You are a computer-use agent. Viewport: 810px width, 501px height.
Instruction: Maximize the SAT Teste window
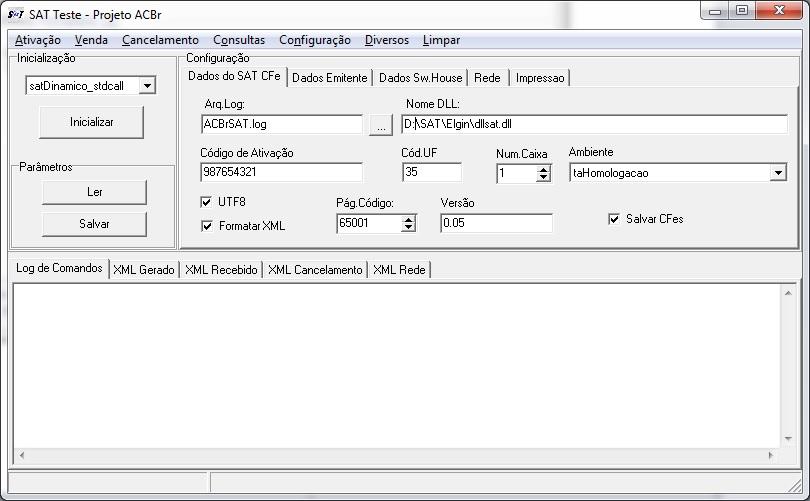point(742,11)
